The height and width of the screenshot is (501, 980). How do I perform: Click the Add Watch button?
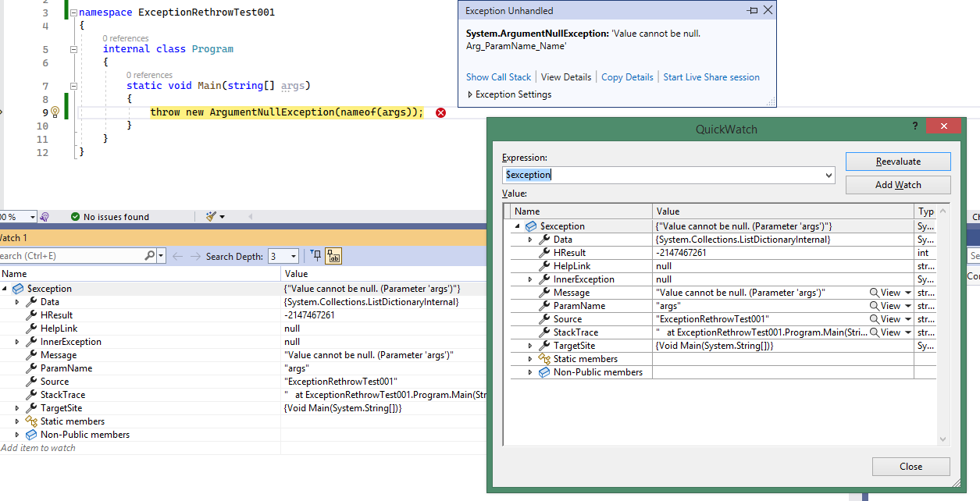(x=897, y=184)
